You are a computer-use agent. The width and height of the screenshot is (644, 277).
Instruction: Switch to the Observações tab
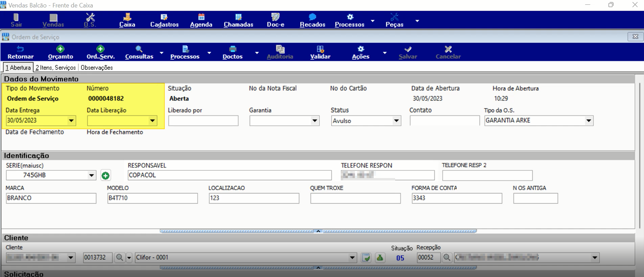click(x=97, y=67)
